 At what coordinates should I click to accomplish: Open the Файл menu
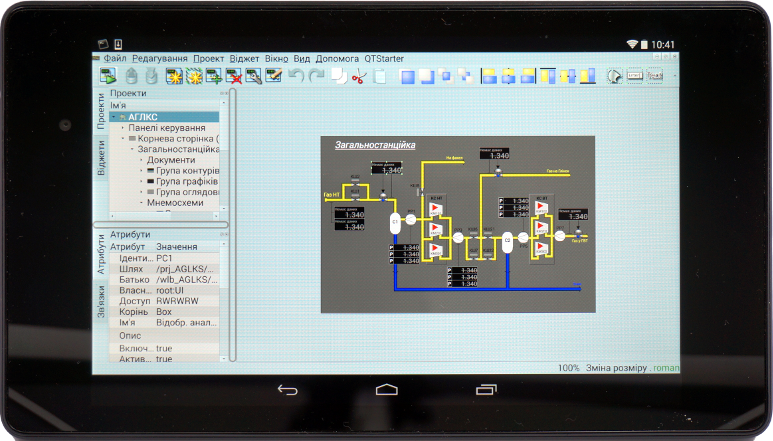[114, 59]
